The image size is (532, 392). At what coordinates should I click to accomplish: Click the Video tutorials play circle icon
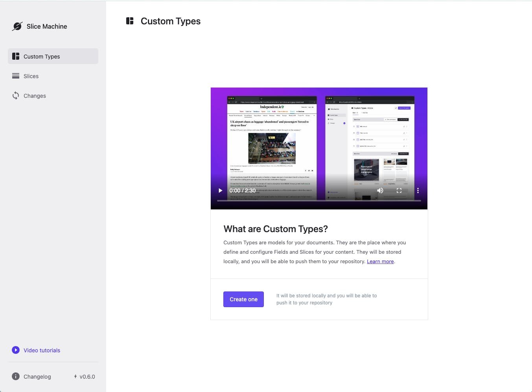(x=16, y=350)
